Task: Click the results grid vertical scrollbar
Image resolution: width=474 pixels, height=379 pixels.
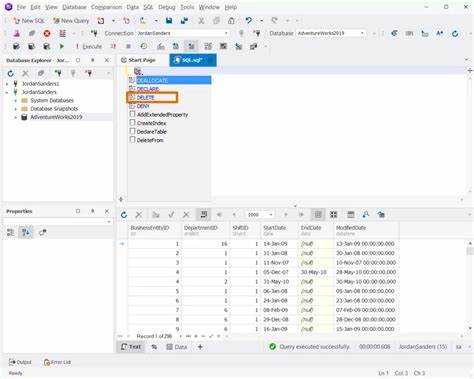Action: point(470,287)
